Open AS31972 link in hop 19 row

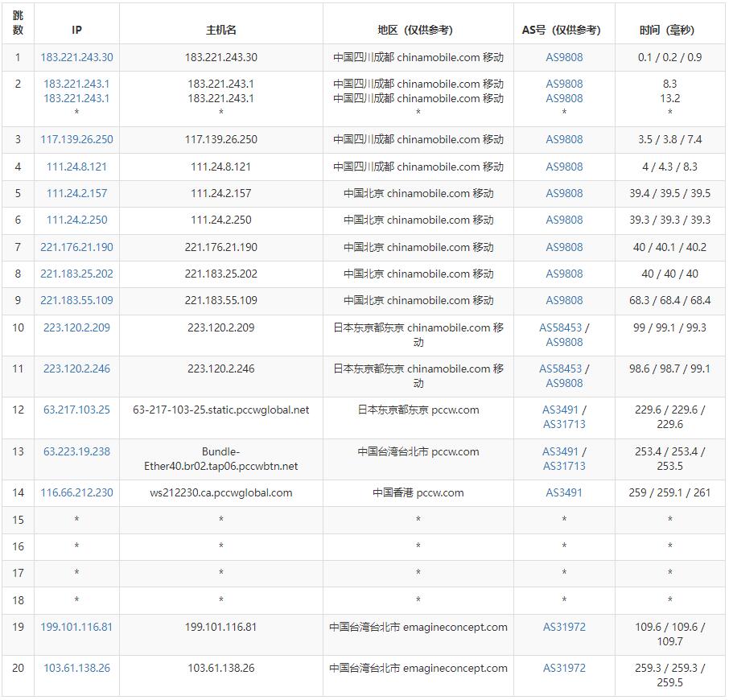click(564, 627)
